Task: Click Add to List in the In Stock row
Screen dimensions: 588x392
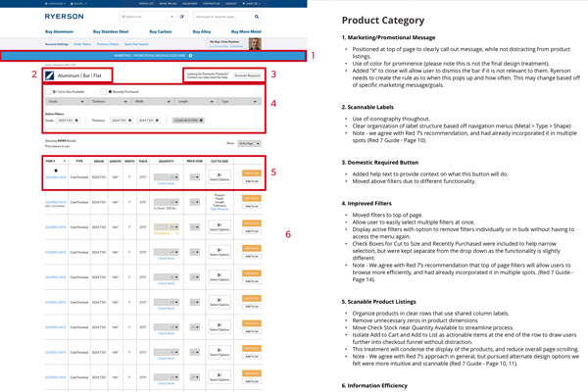Action: pyautogui.click(x=252, y=206)
